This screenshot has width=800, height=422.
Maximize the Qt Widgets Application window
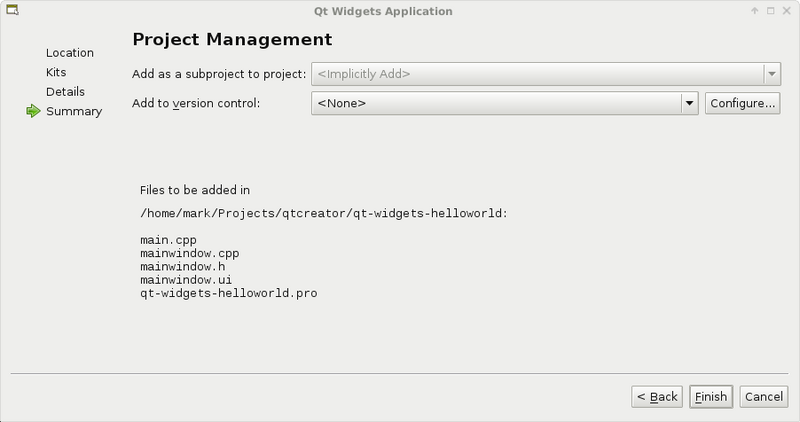(770, 11)
